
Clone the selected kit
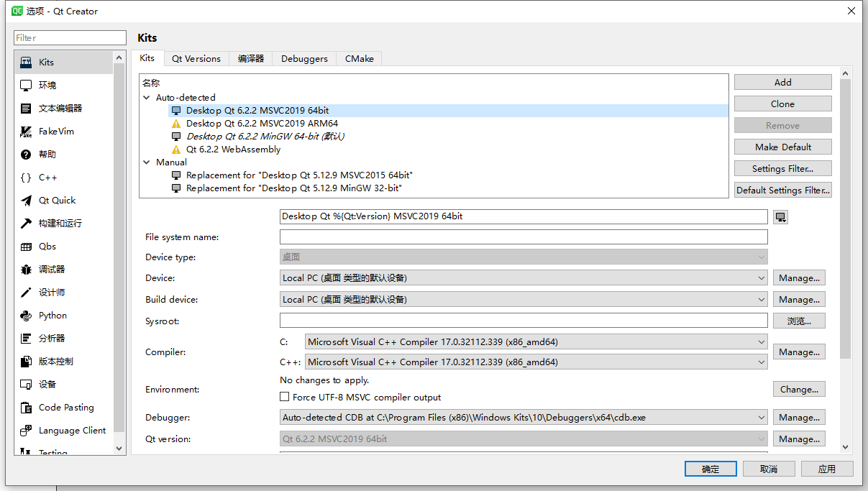point(782,104)
